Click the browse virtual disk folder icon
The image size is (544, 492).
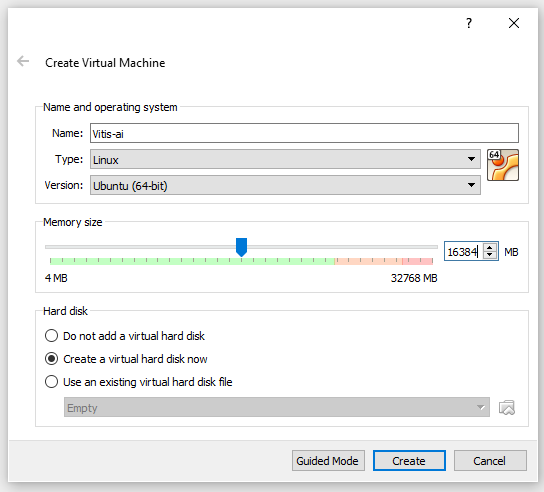[507, 408]
